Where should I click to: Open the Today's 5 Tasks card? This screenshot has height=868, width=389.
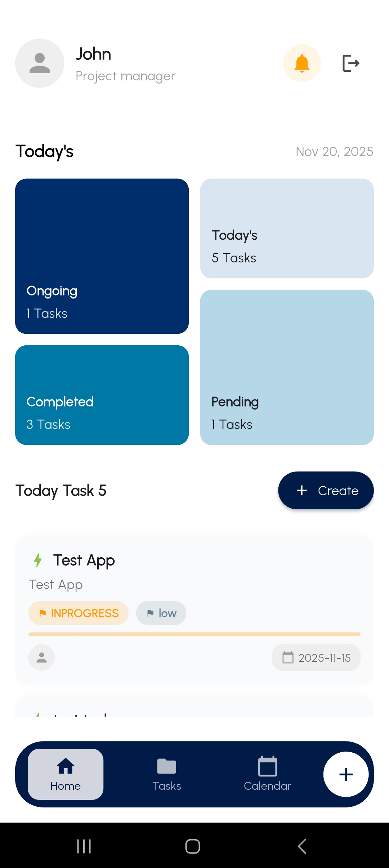pyautogui.click(x=287, y=229)
